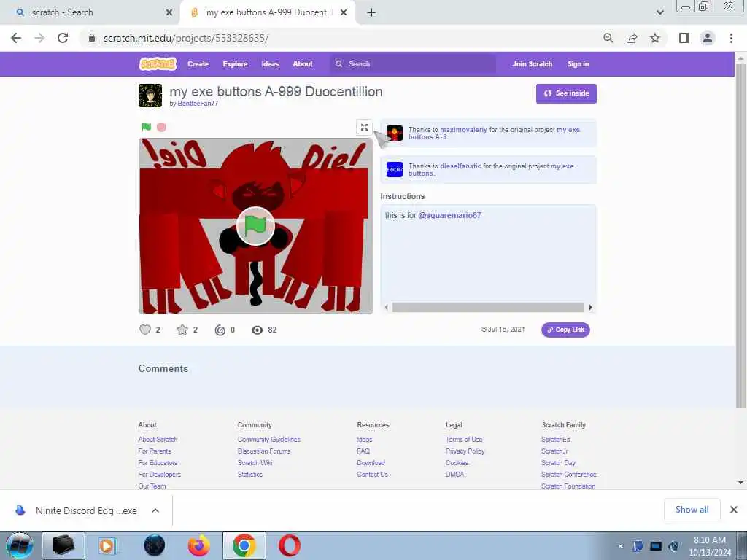Click the large green flag overlay on stage
The height and width of the screenshot is (560, 747).
pos(255,226)
